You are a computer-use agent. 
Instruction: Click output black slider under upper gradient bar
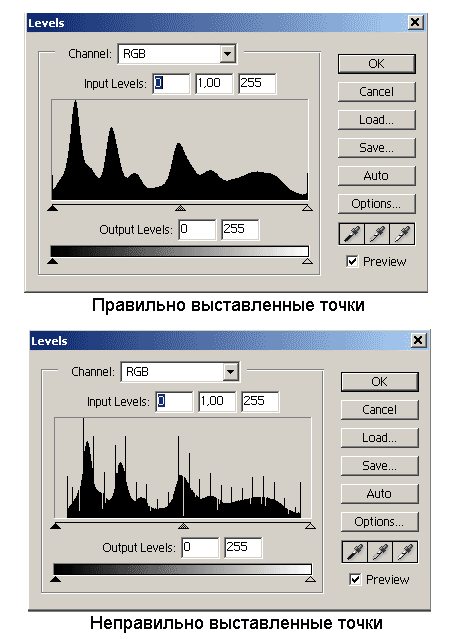[52, 261]
